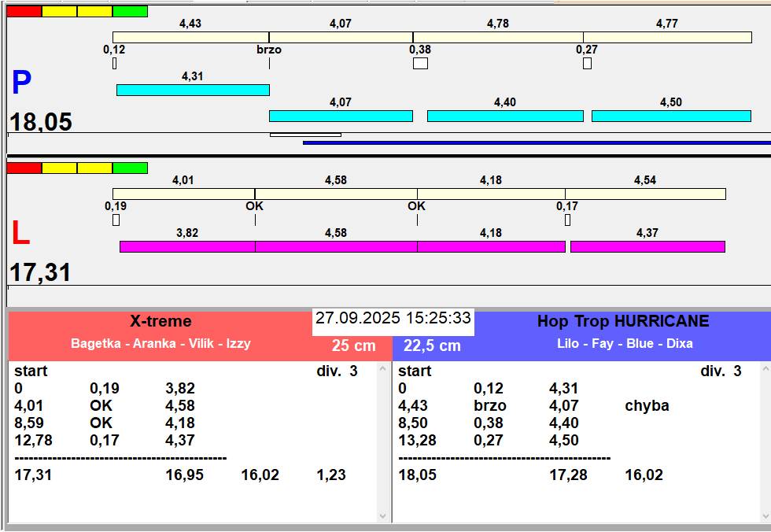This screenshot has width=771, height=532.
Task: Select the X-treme team header
Action: click(160, 321)
